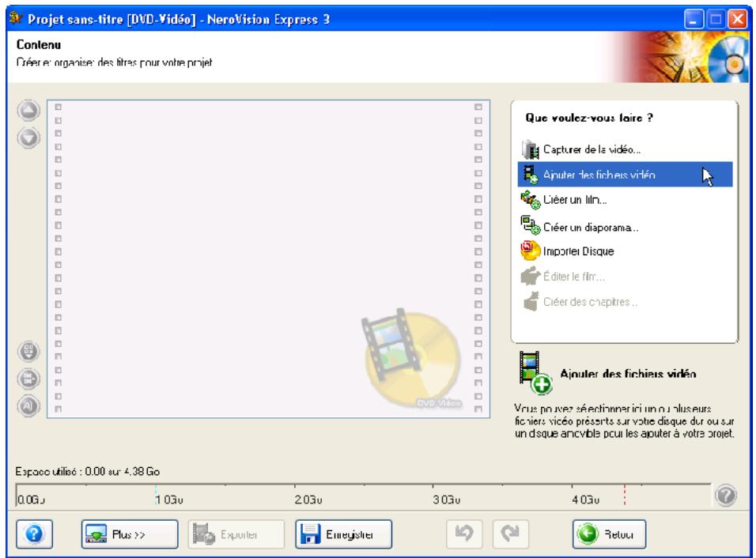
Task: Click the middle round disabled button on left
Action: 29,379
